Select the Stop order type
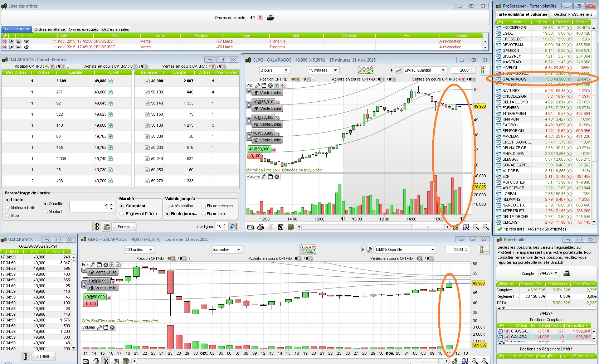 pos(7,215)
